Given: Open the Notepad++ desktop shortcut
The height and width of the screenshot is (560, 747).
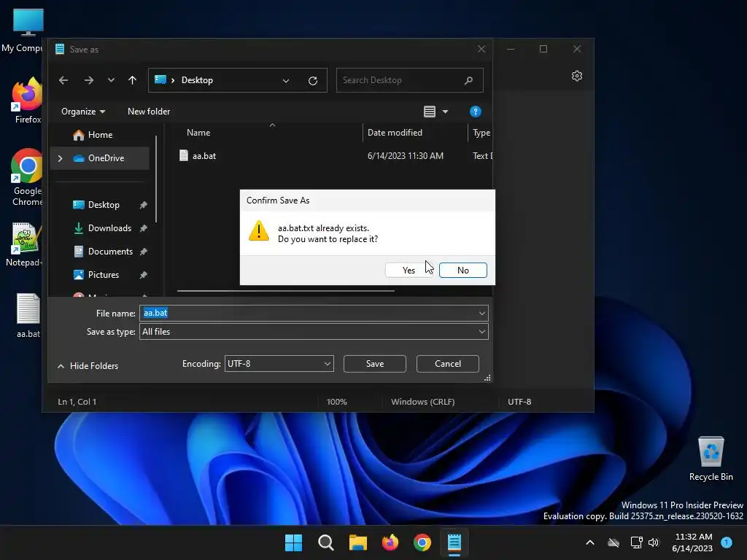Looking at the screenshot, I should pos(26,244).
